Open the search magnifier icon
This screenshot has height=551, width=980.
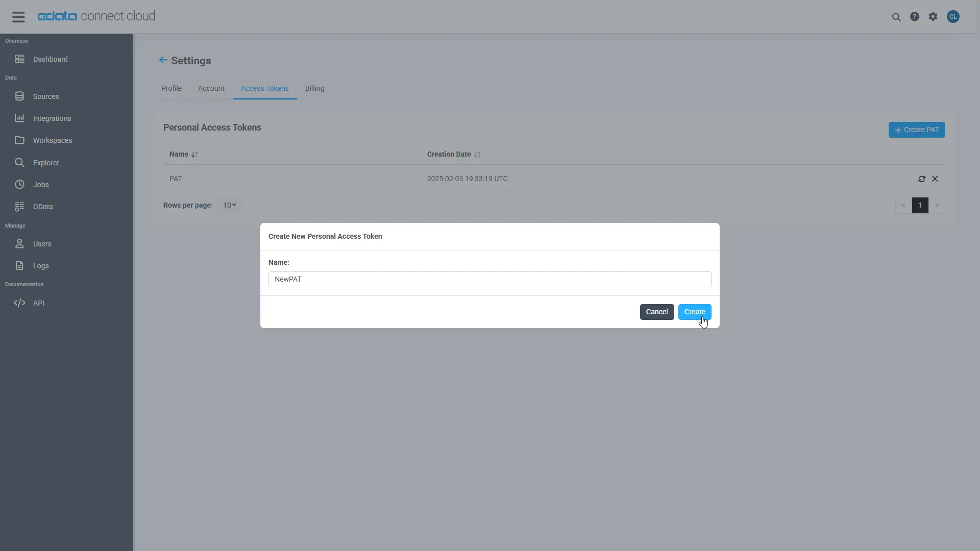coord(896,17)
